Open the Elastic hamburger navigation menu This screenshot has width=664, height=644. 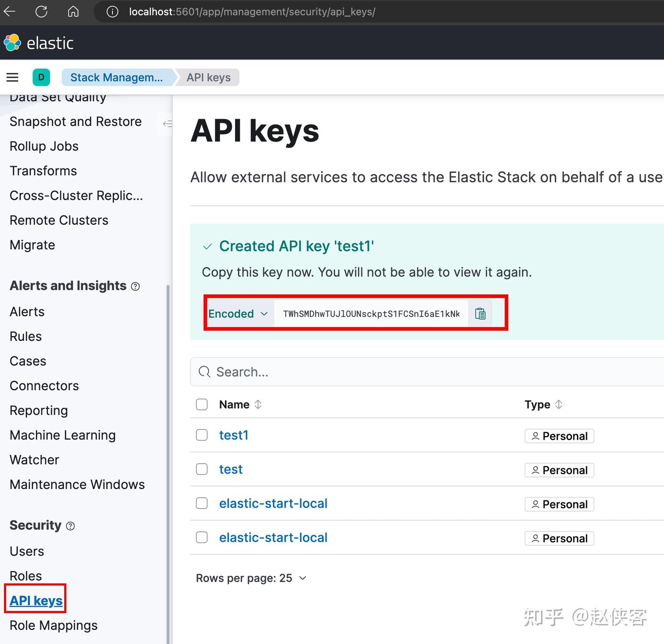[12, 77]
